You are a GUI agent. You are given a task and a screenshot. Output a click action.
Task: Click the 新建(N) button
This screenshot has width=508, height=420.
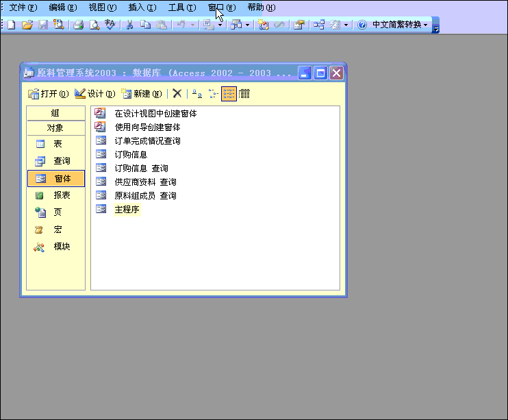pos(142,94)
